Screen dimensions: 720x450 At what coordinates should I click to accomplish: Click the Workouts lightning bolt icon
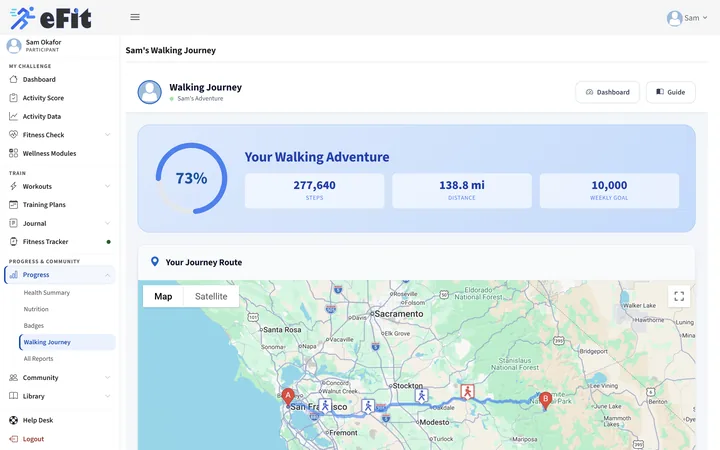13,186
